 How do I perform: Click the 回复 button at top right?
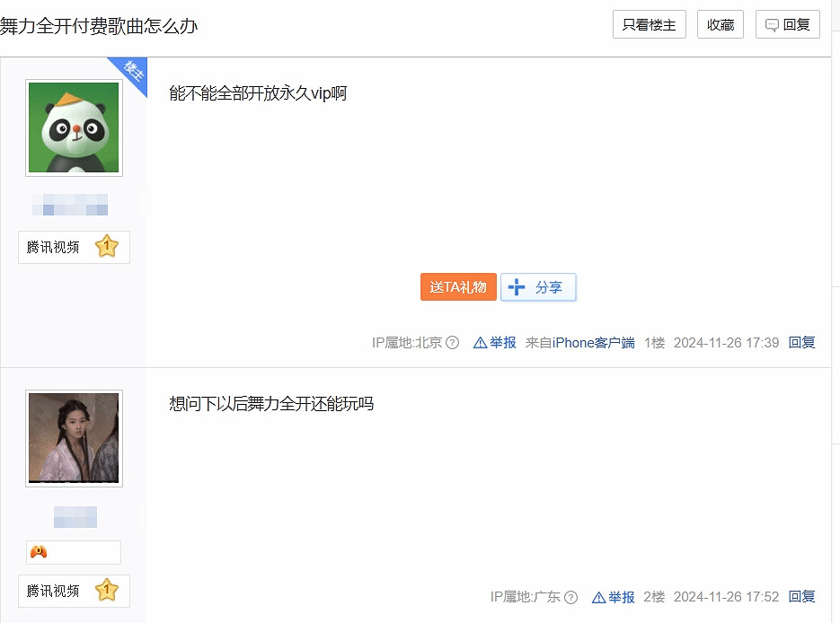pos(788,25)
